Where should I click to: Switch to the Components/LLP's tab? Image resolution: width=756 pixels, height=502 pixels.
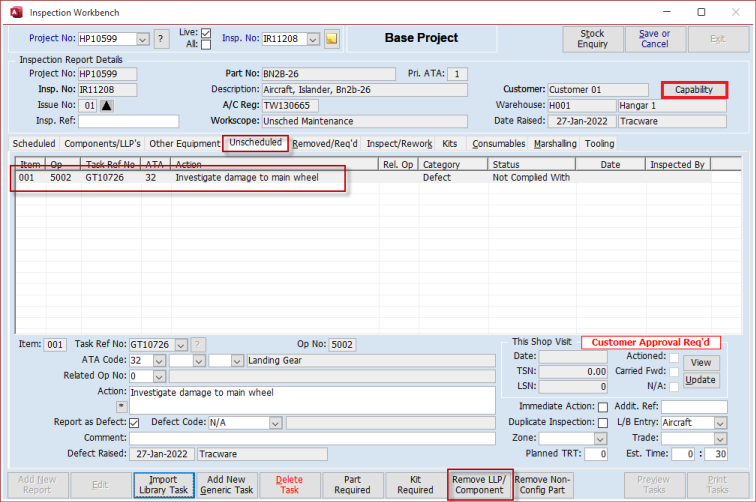pyautogui.click(x=102, y=144)
